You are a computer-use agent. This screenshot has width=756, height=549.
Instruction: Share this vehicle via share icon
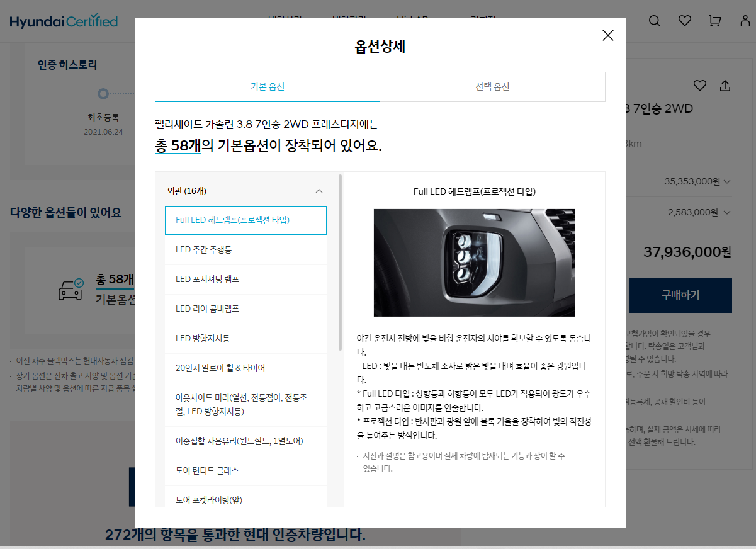(725, 86)
